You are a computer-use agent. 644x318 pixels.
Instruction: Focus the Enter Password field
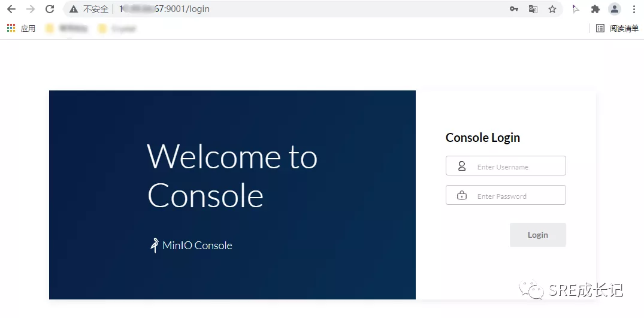506,195
